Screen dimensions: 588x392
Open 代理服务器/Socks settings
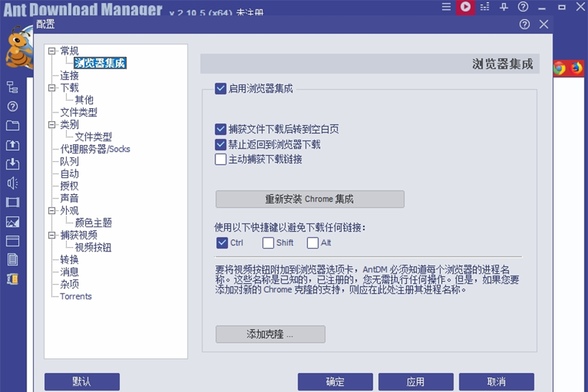pos(96,149)
